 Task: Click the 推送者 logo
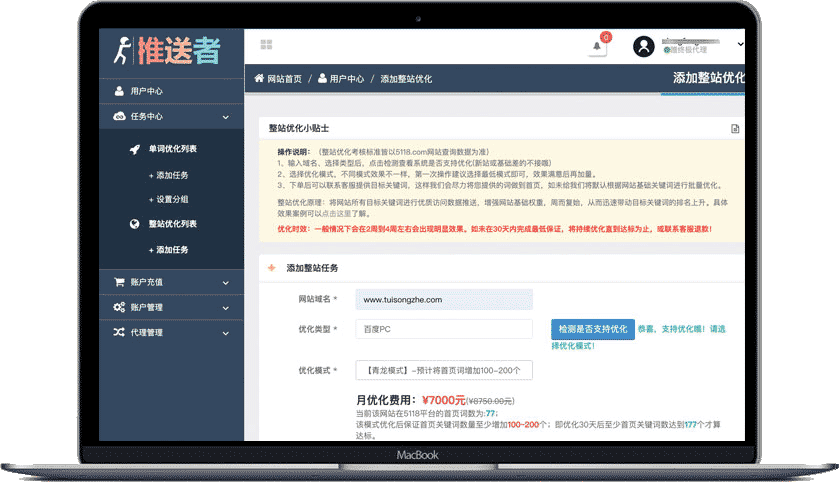click(166, 51)
